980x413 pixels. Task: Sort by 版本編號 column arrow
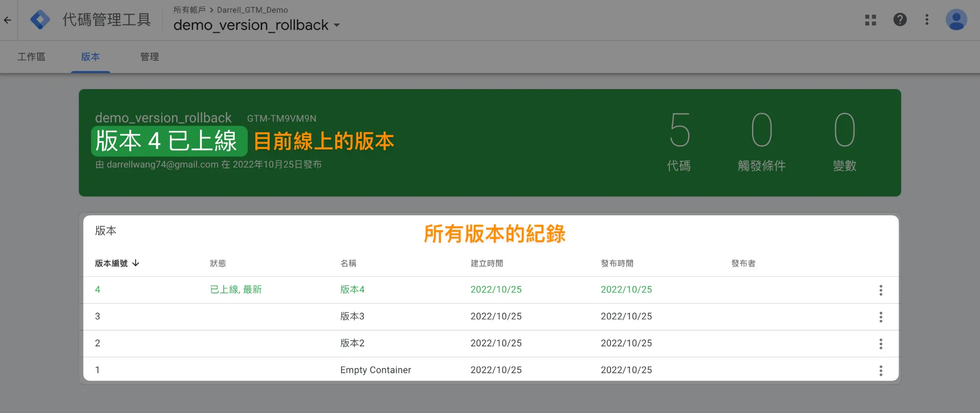pos(136,263)
